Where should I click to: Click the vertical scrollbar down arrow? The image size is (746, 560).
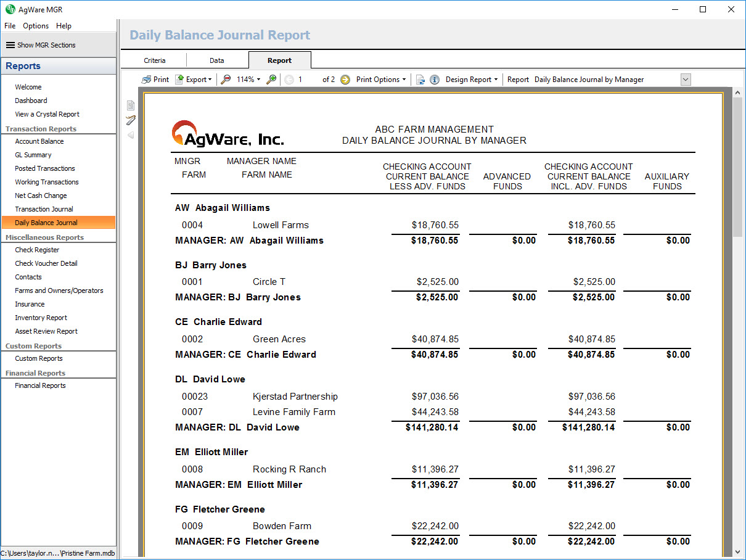(737, 552)
